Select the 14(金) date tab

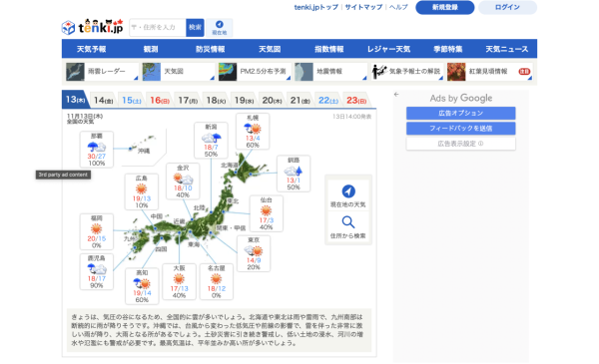tap(103, 101)
